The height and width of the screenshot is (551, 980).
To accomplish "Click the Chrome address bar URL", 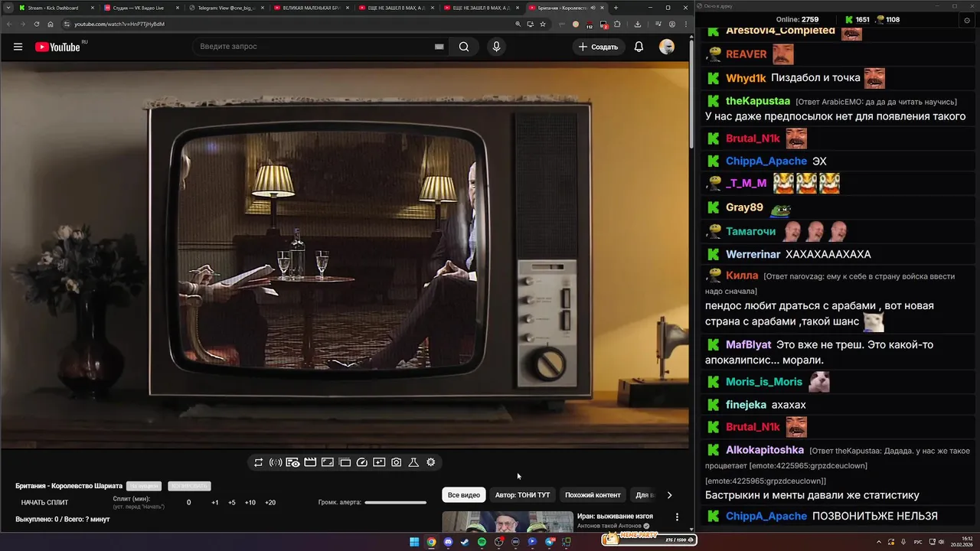I will 119,24.
